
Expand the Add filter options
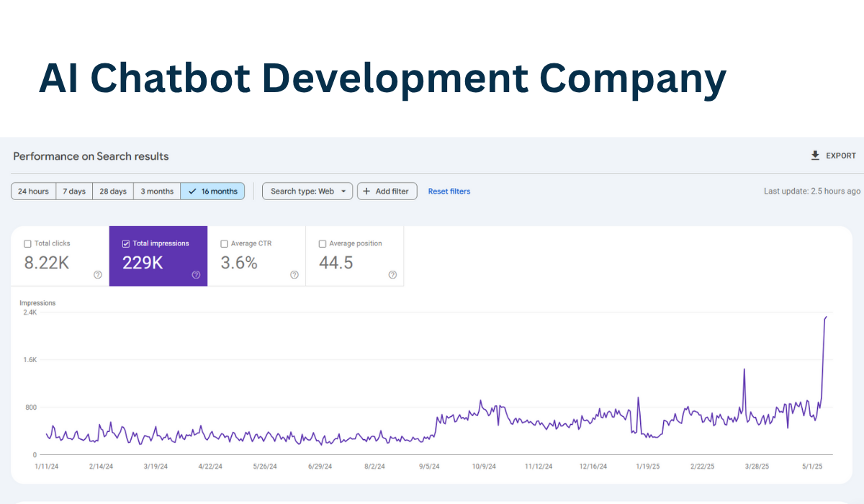(387, 191)
